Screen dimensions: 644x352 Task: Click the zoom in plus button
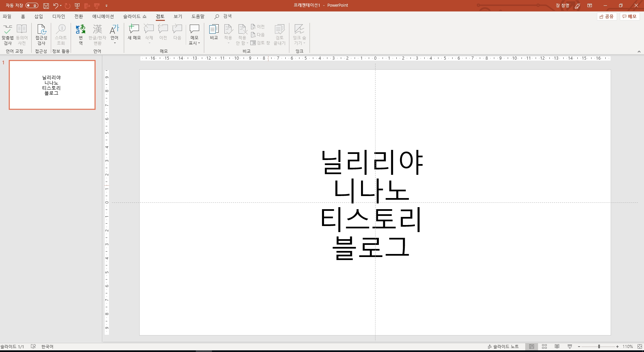click(617, 347)
